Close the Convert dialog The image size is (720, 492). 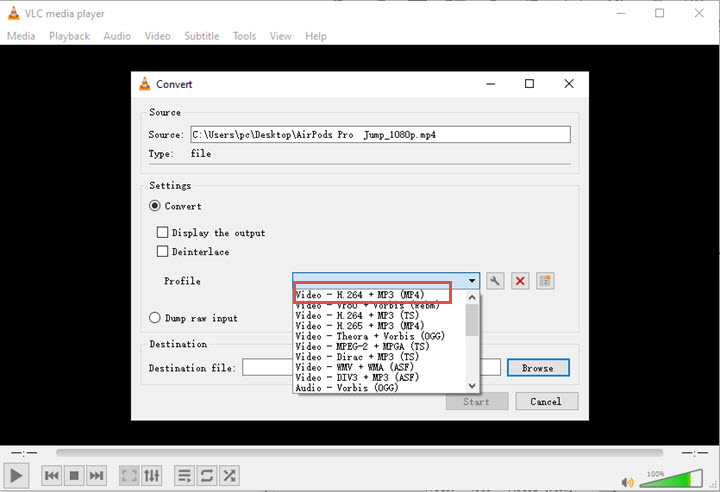tap(569, 84)
